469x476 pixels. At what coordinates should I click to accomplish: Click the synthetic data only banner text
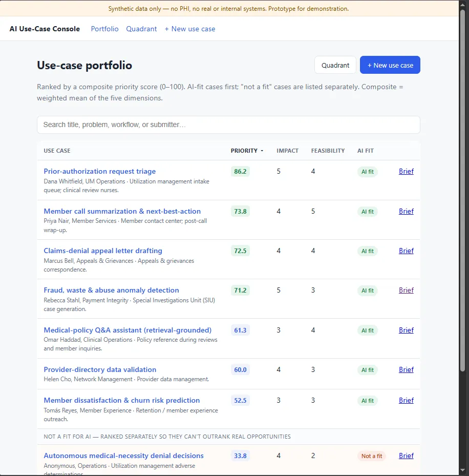coord(228,9)
